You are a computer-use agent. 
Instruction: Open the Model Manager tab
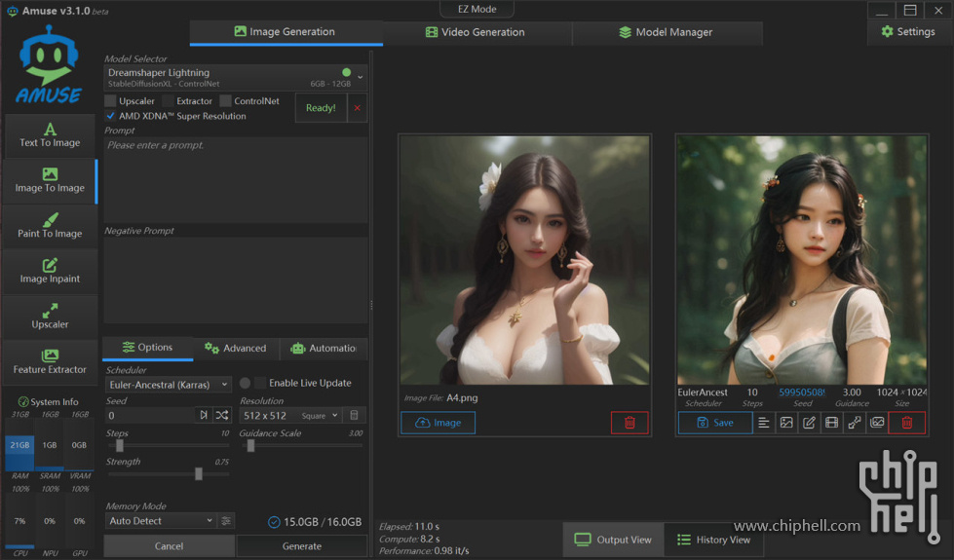[x=667, y=32]
